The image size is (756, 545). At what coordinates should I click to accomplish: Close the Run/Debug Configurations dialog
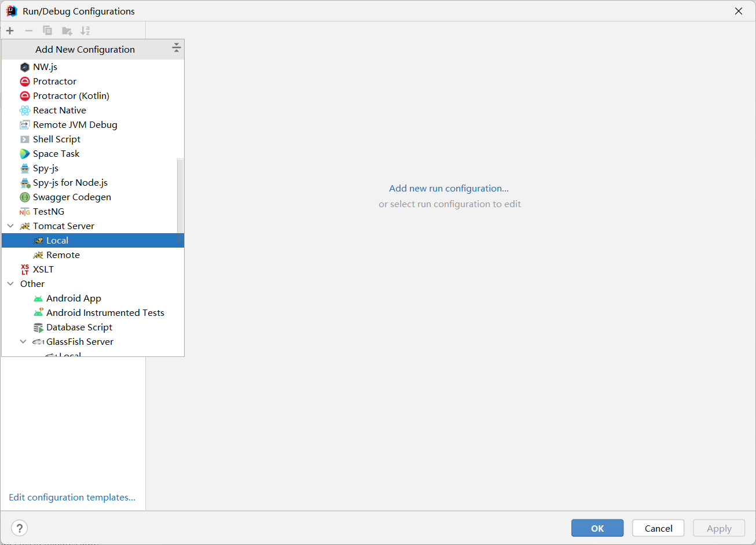pyautogui.click(x=739, y=11)
